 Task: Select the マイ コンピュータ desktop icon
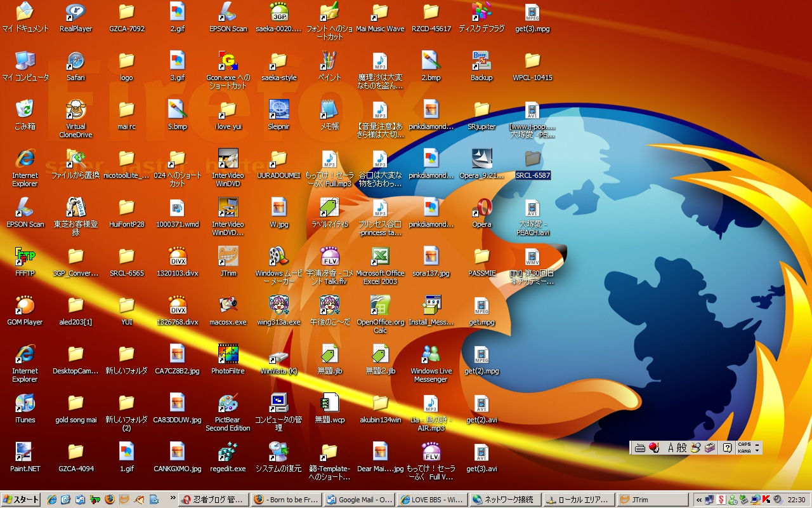click(25, 66)
